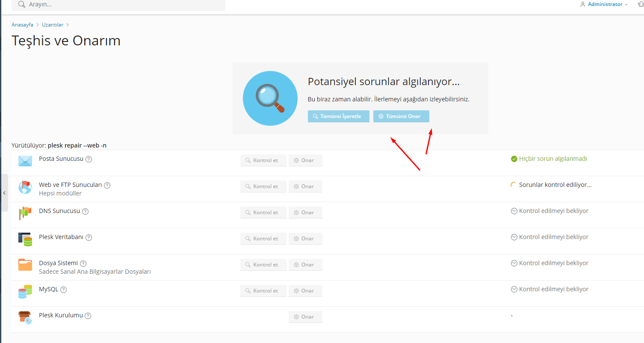
Task: Click Onar for DNS Sunucusu
Action: pos(305,213)
